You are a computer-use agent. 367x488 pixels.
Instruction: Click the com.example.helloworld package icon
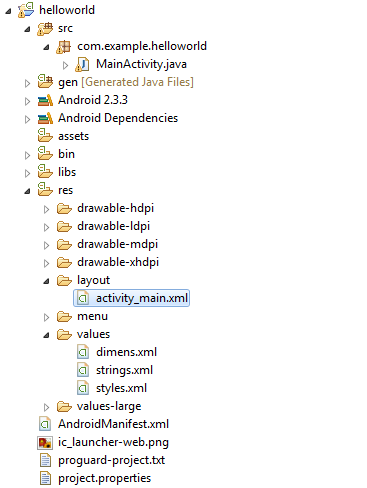pyautogui.click(x=64, y=47)
